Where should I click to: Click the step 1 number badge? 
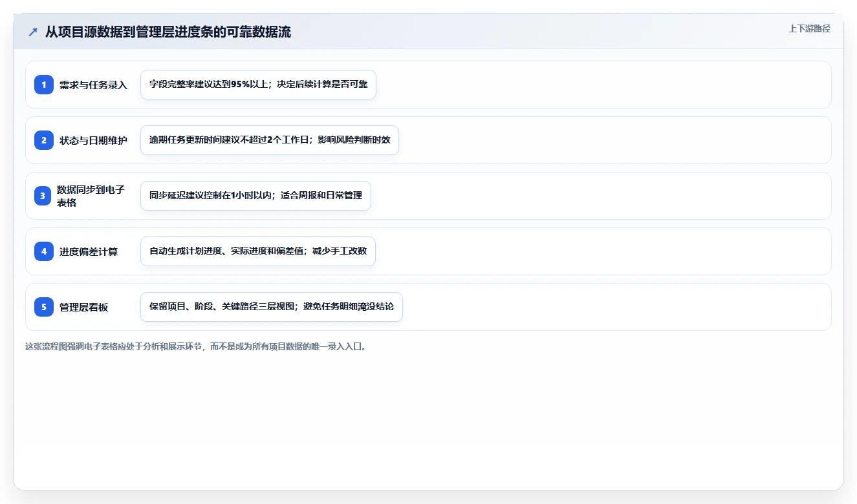tap(44, 85)
